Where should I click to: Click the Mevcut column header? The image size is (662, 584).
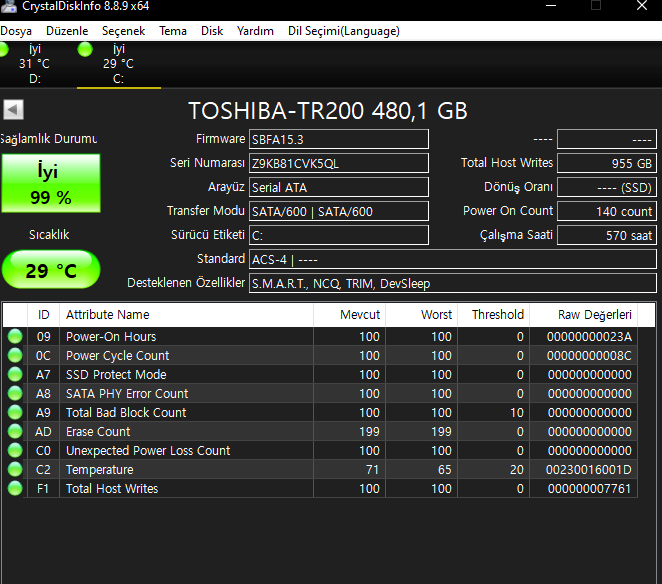click(x=349, y=315)
